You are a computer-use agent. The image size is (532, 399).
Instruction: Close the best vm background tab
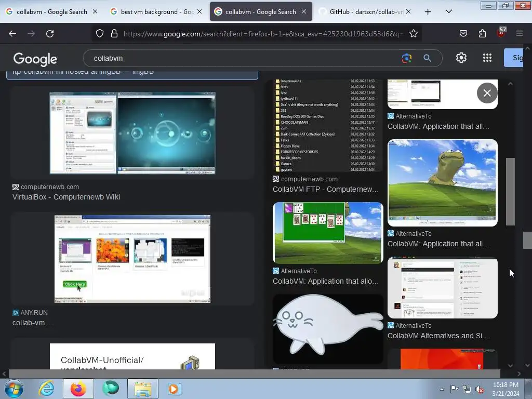tap(199, 11)
